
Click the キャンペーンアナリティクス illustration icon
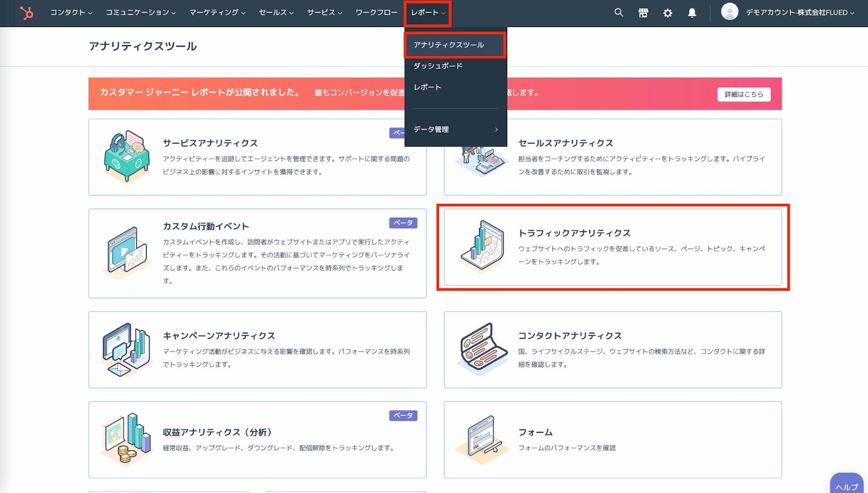(x=126, y=350)
